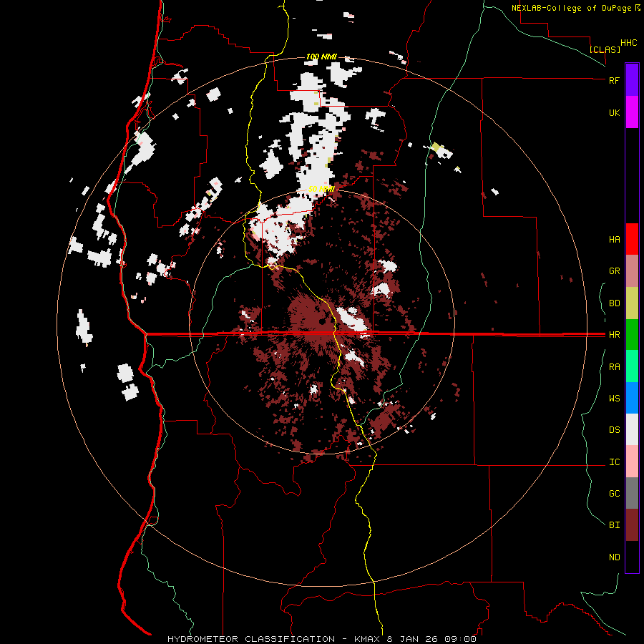
Task: Click the 'GC' legend label
Action: [x=614, y=494]
